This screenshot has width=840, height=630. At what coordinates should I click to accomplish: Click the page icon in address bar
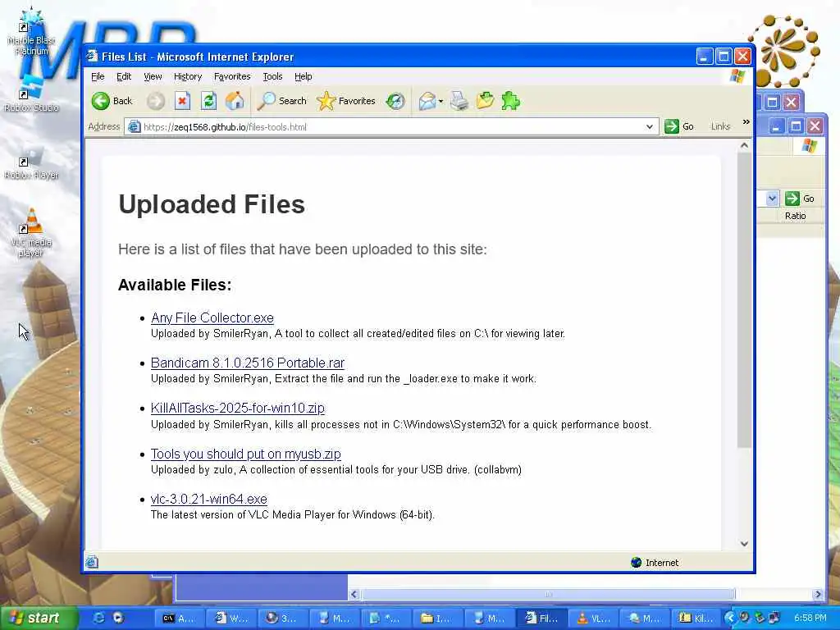click(134, 127)
